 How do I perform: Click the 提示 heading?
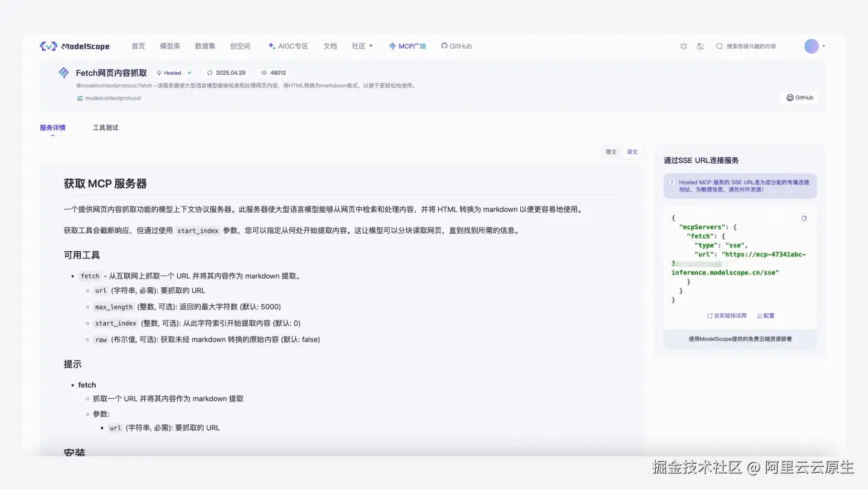[73, 364]
